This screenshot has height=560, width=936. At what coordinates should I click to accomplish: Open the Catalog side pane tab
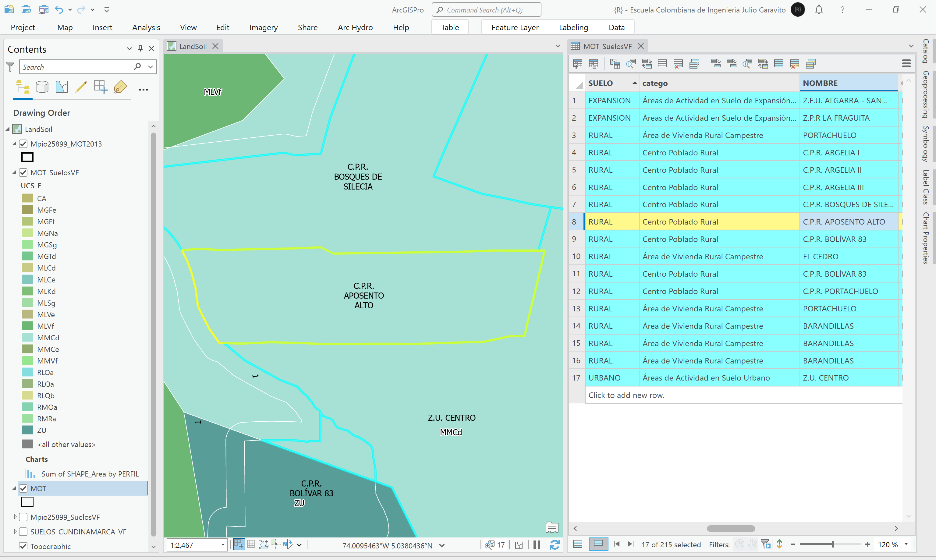pyautogui.click(x=925, y=51)
